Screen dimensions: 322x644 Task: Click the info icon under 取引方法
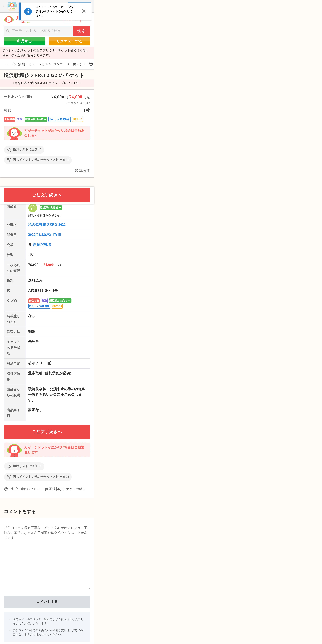click(8, 379)
